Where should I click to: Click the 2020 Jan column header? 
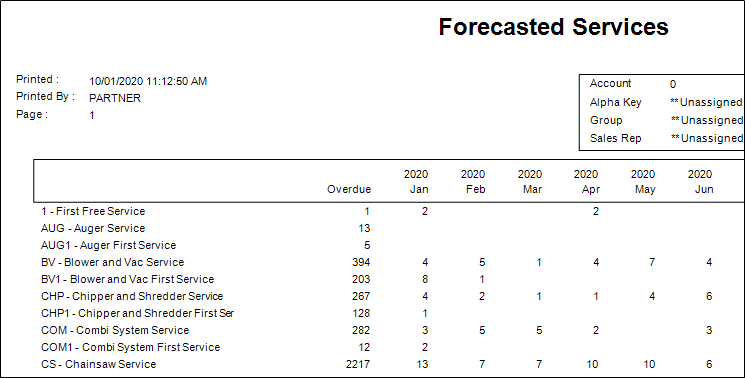pyautogui.click(x=416, y=181)
